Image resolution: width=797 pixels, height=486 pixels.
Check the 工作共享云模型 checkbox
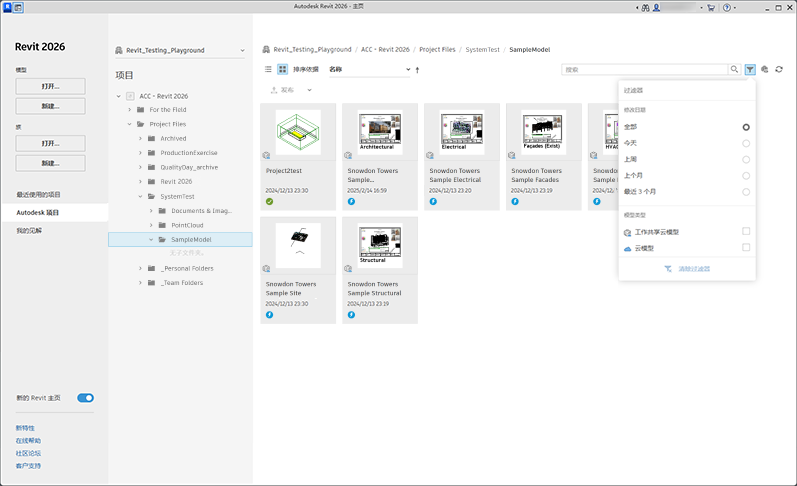(746, 231)
